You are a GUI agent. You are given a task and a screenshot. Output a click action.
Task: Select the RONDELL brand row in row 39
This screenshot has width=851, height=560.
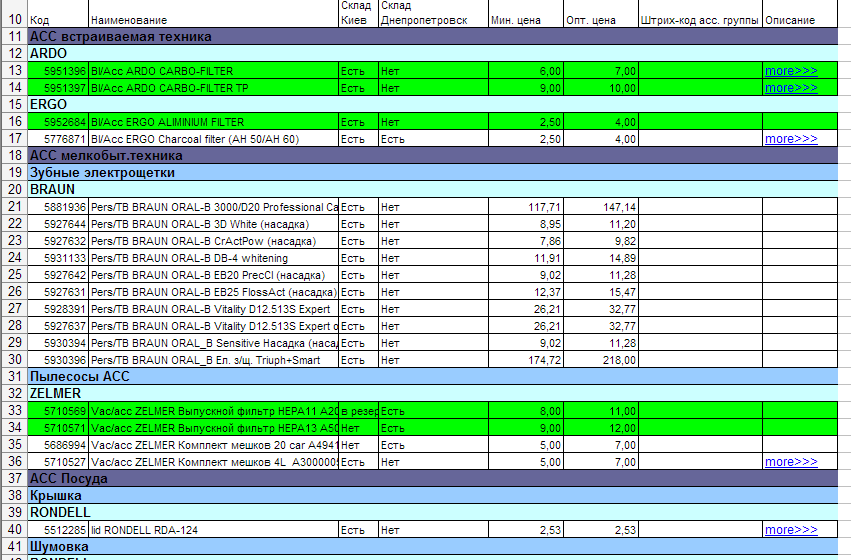(x=433, y=513)
